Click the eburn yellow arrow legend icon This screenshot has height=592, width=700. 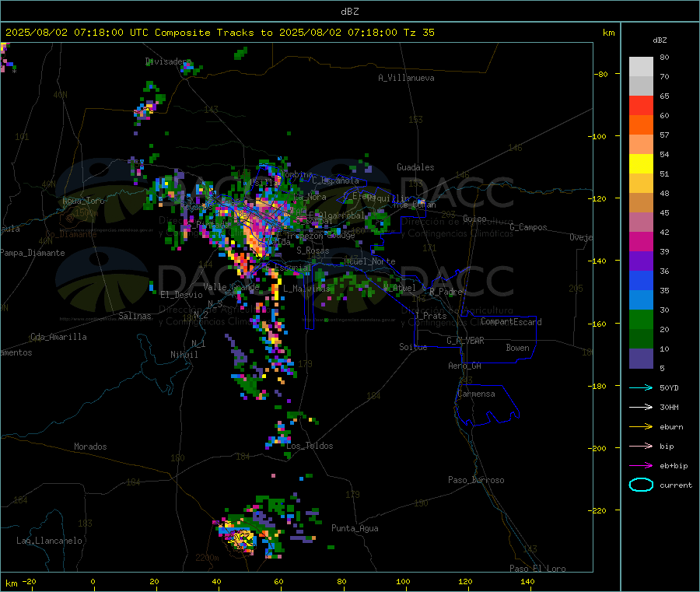641,427
